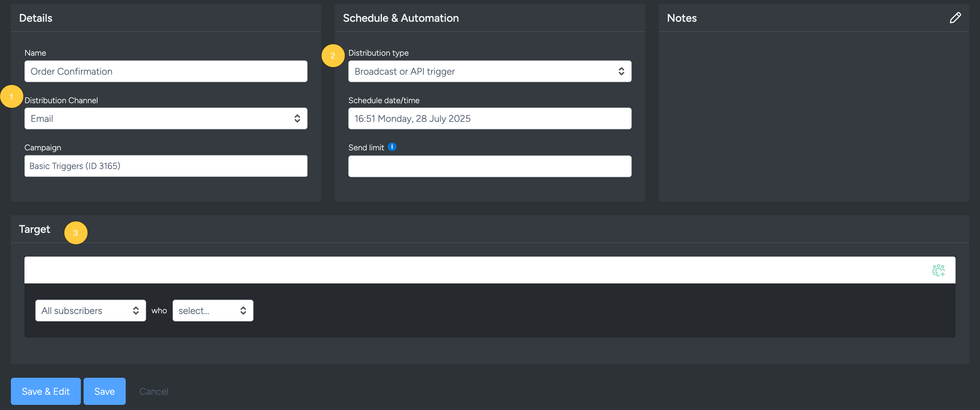This screenshot has height=410, width=980.
Task: Open the Distribution type dropdown
Action: (490, 71)
